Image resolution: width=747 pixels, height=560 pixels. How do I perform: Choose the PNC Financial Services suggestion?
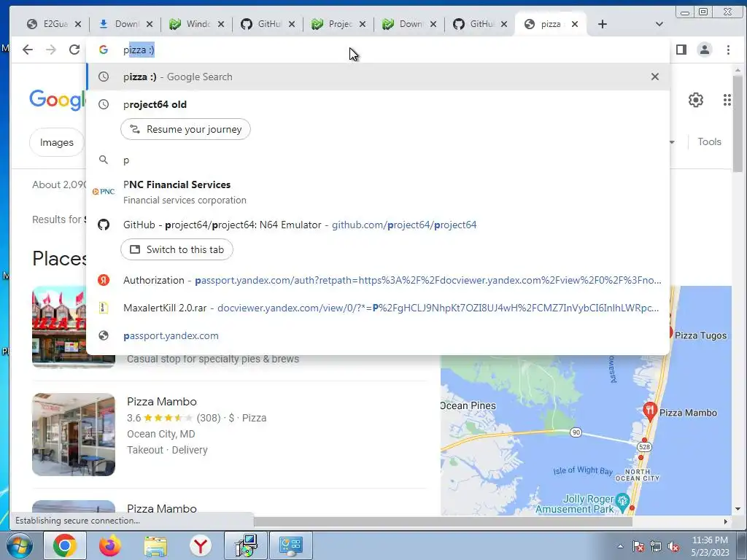coord(378,192)
